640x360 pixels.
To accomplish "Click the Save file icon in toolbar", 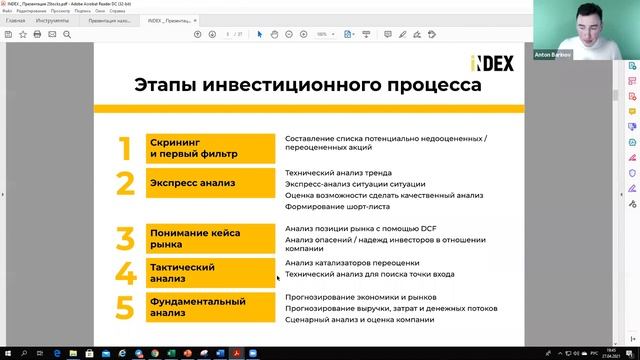I will pyautogui.click(x=8, y=35).
